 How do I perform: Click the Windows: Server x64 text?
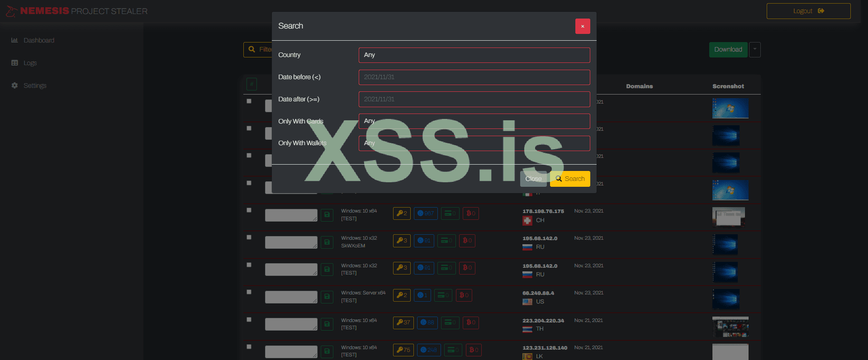[x=363, y=293]
